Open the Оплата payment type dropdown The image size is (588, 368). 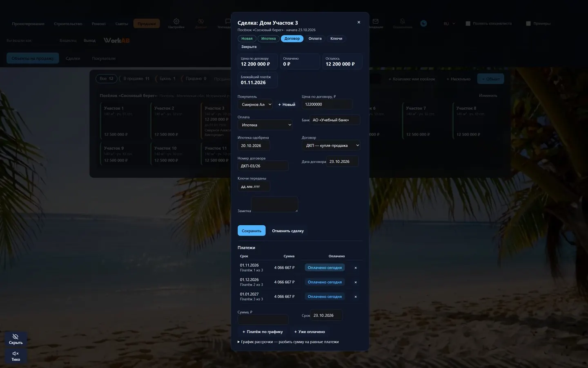[265, 125]
